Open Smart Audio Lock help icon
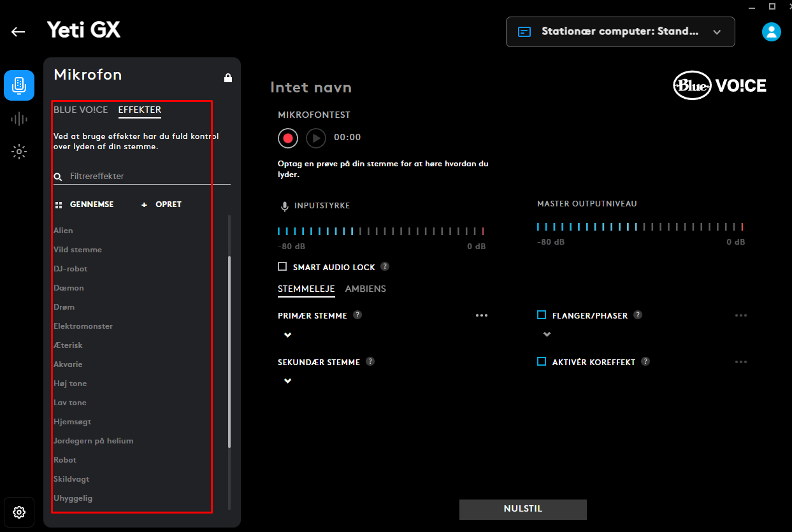Image resolution: width=792 pixels, height=532 pixels. pos(385,267)
